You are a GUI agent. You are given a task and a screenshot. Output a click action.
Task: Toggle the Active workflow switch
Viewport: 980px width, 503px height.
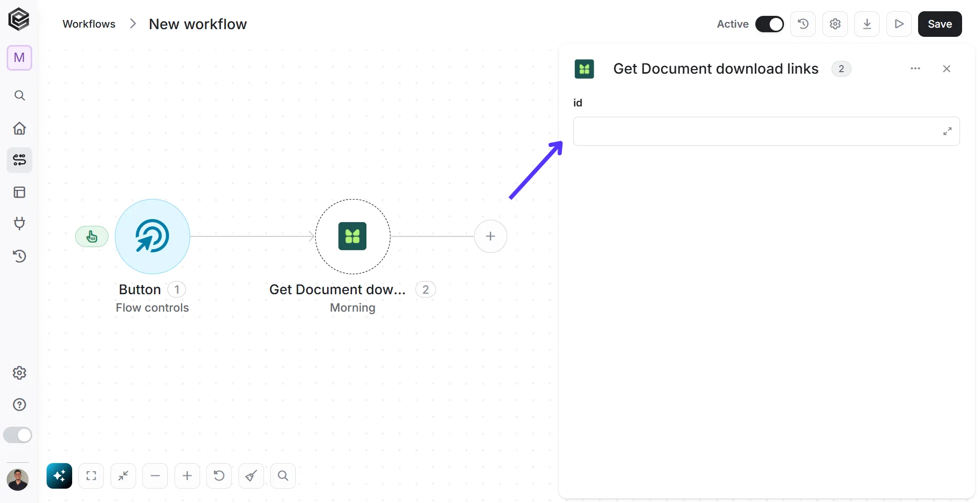pyautogui.click(x=769, y=24)
